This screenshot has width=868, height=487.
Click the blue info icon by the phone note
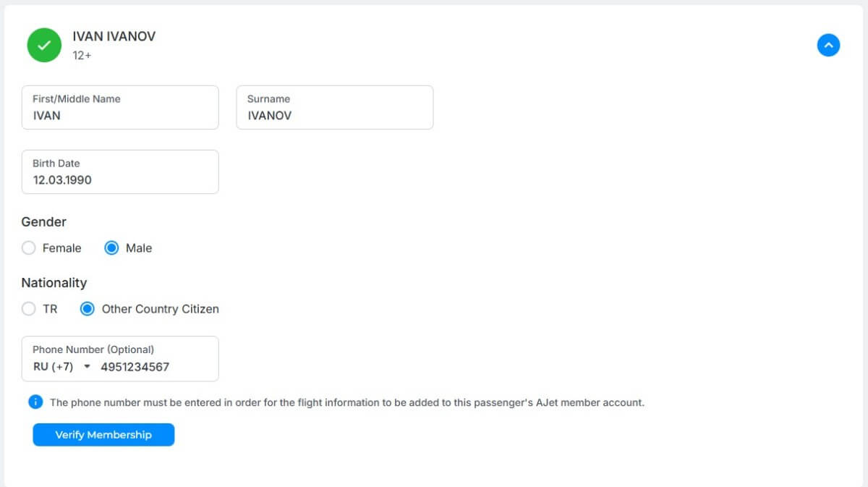35,402
